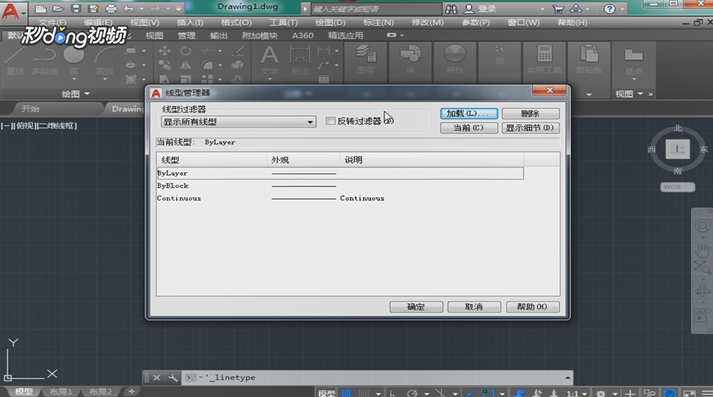Click the 外观 appearance column header
713x397 pixels.
click(303, 160)
